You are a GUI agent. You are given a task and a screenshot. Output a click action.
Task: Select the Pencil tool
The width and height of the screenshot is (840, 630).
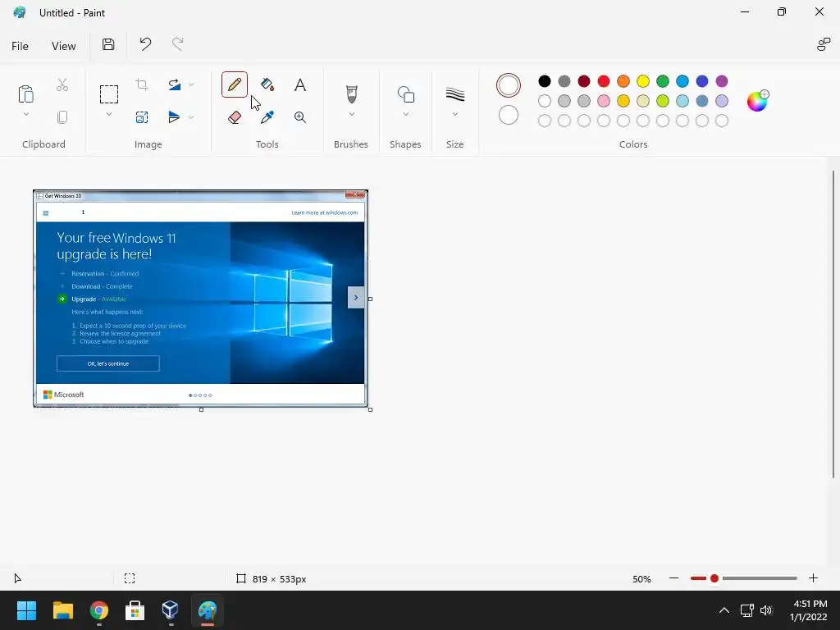click(x=234, y=84)
